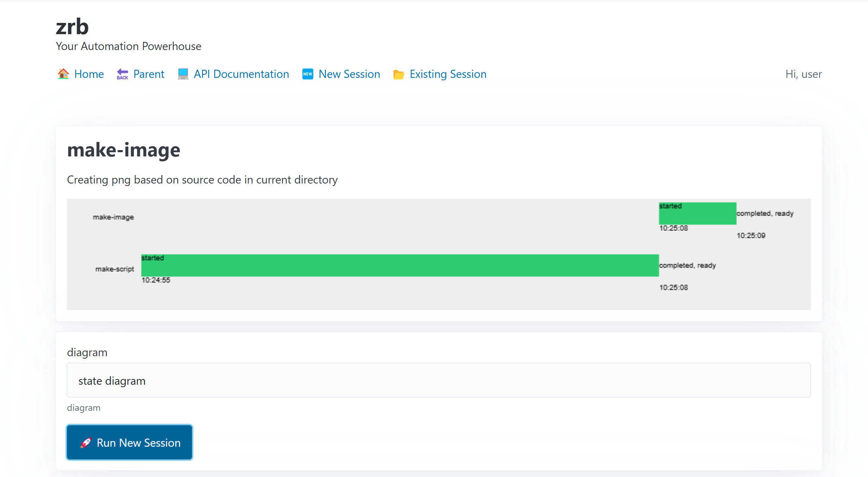Click the make-image started bar
Viewport: 868px width, 477px height.
click(697, 213)
